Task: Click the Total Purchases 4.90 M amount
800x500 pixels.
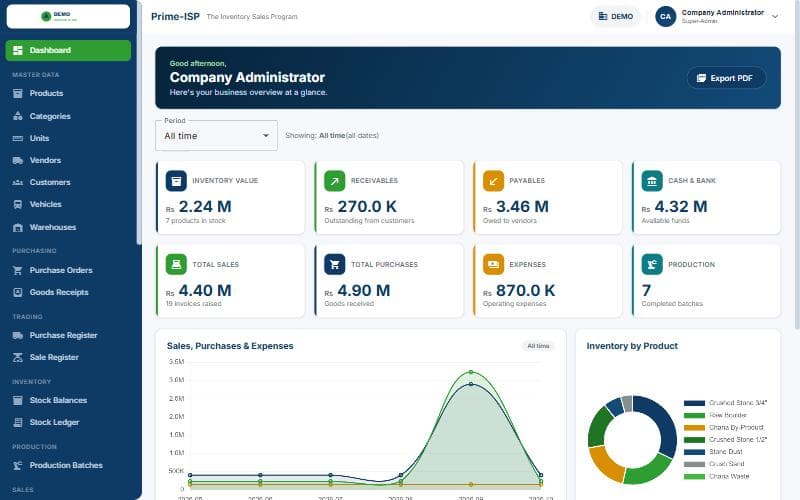Action: tap(364, 290)
